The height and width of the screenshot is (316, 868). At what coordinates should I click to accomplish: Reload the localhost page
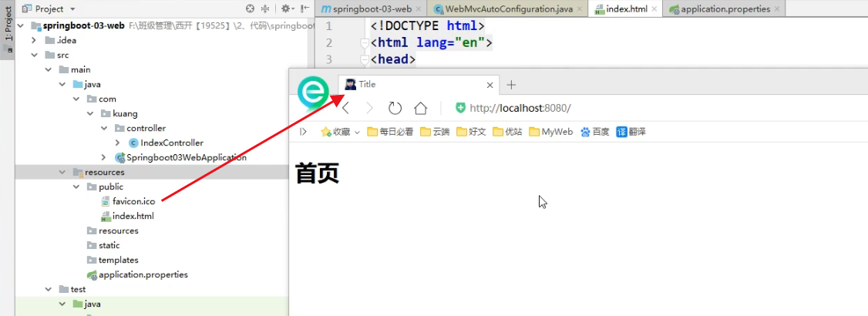[395, 108]
